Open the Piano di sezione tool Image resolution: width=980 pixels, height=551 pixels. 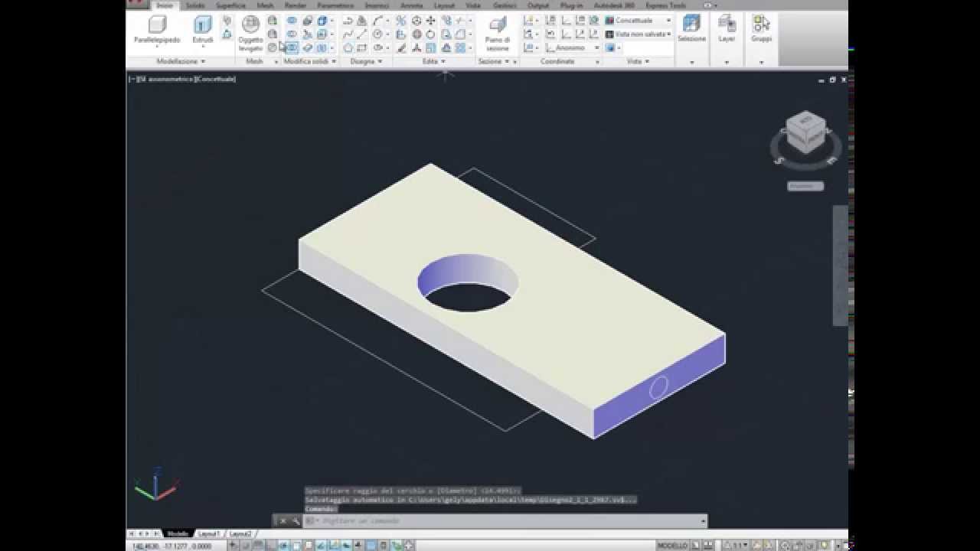pyautogui.click(x=498, y=34)
